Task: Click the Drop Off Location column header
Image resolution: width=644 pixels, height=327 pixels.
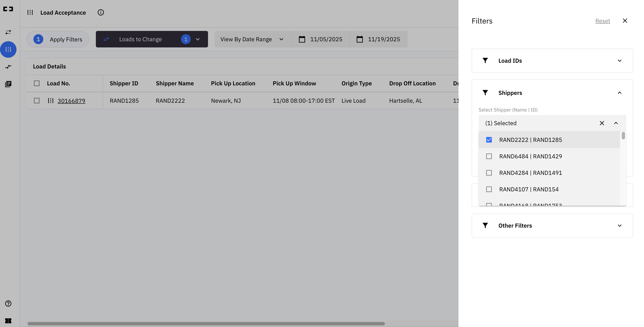Action: (412, 84)
